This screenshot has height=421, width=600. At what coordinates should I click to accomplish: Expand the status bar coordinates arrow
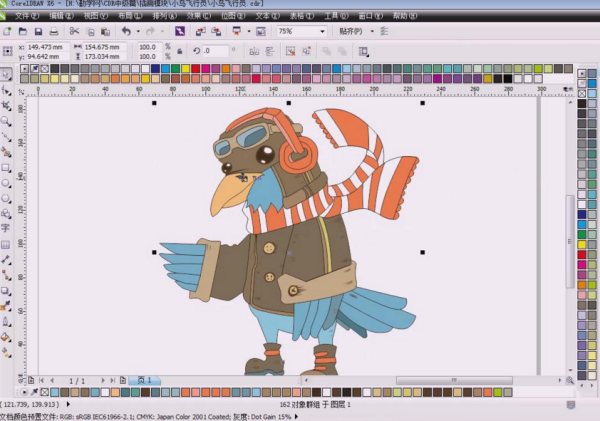[68, 404]
